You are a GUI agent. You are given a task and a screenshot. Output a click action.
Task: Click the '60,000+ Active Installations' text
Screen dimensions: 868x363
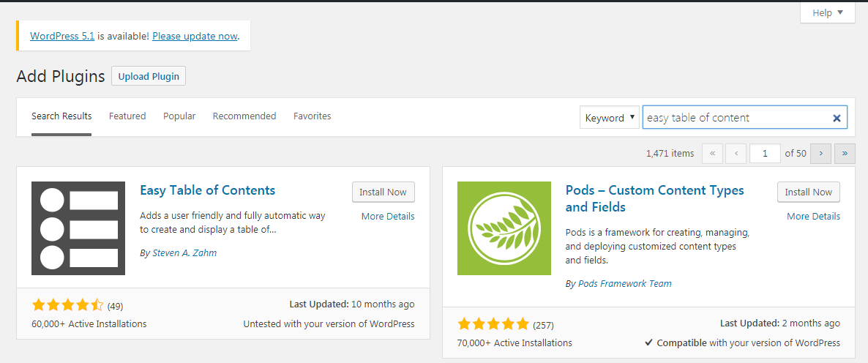click(90, 323)
